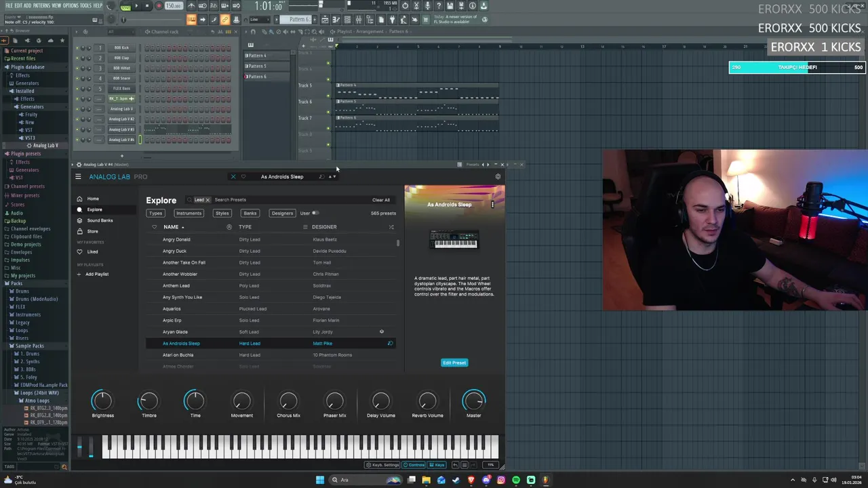The width and height of the screenshot is (868, 488).
Task: Click the Edit Preset button
Action: click(x=454, y=363)
